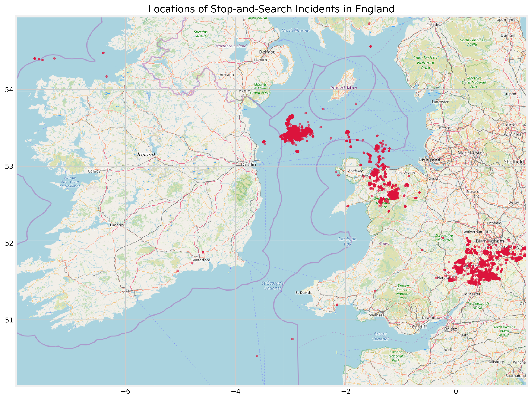Click the chart title about Stop-and-Search Incidents
Screen dimensions: 532x400
pos(271,9)
